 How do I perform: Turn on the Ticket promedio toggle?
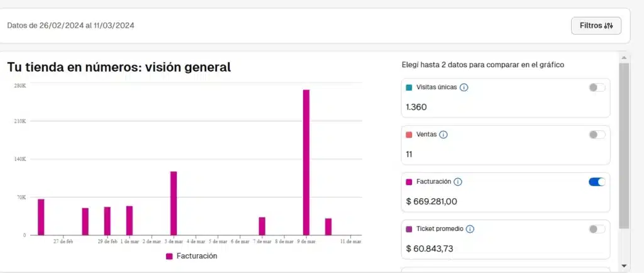point(597,229)
